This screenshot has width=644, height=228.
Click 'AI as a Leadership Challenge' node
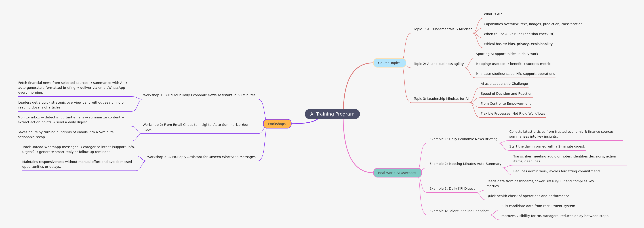tap(504, 83)
